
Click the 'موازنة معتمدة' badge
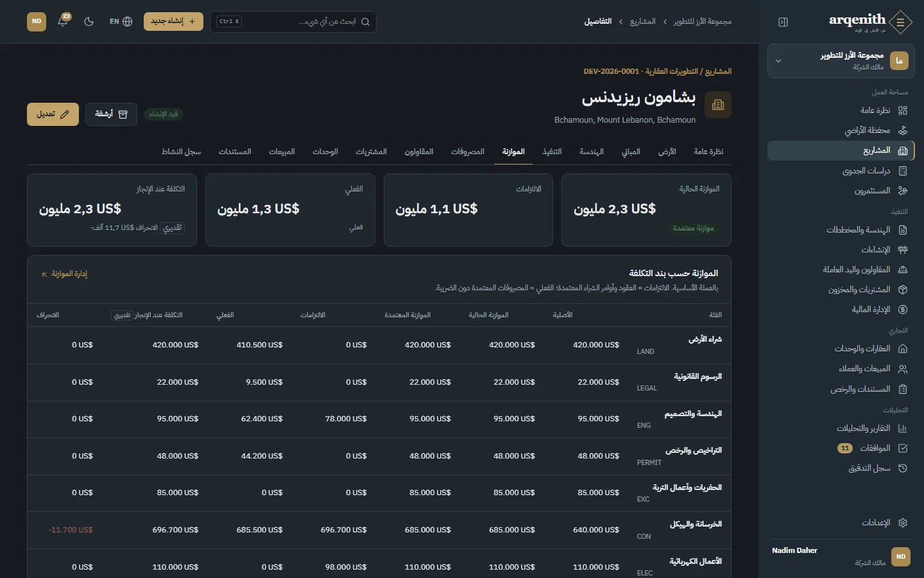[693, 228]
